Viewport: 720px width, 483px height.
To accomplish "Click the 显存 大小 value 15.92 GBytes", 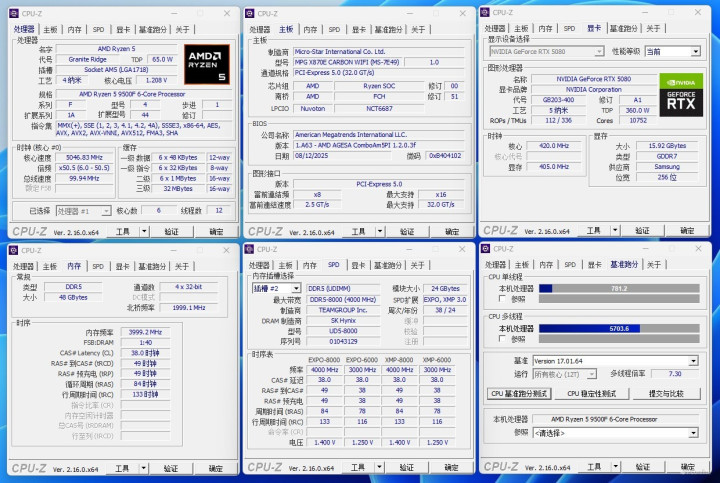I will [667, 146].
